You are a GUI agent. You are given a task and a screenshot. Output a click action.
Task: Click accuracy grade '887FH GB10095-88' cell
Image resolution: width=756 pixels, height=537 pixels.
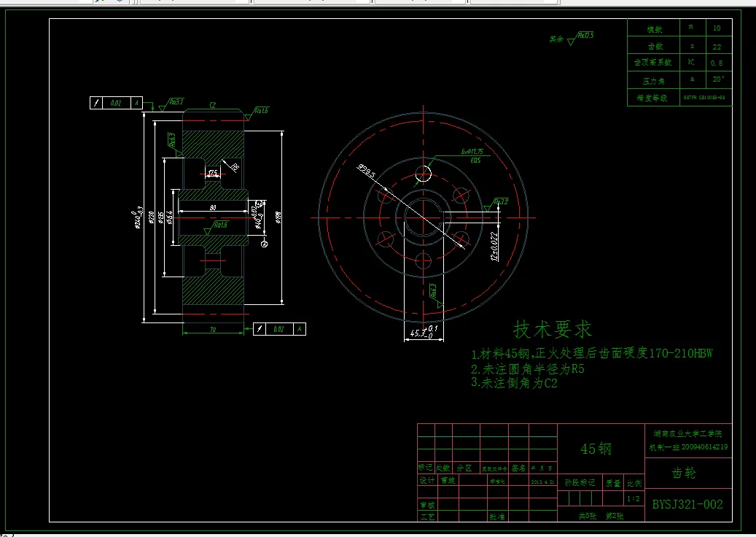[704, 98]
